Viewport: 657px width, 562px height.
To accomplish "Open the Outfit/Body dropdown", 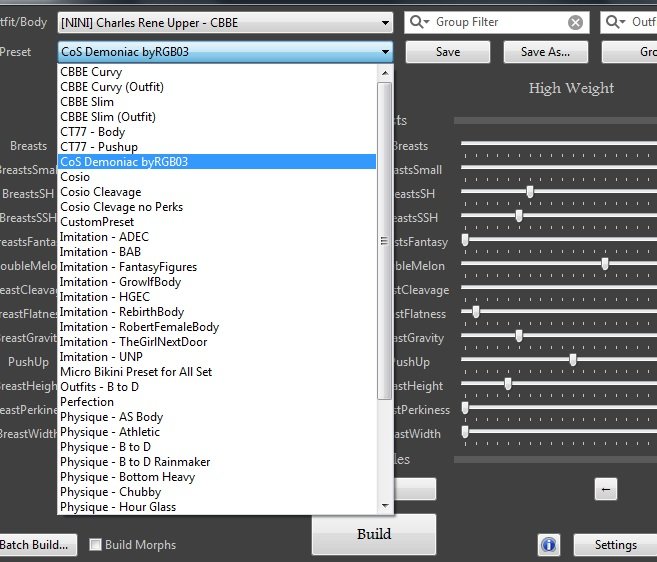I will coord(225,23).
